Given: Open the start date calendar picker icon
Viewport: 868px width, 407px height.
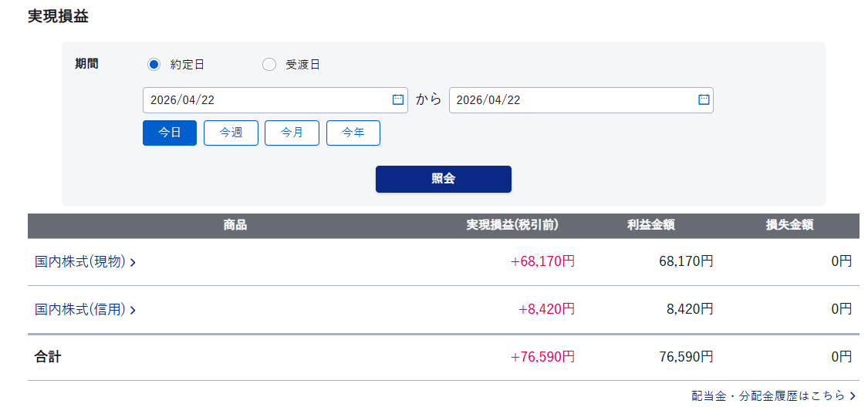Looking at the screenshot, I should [398, 99].
